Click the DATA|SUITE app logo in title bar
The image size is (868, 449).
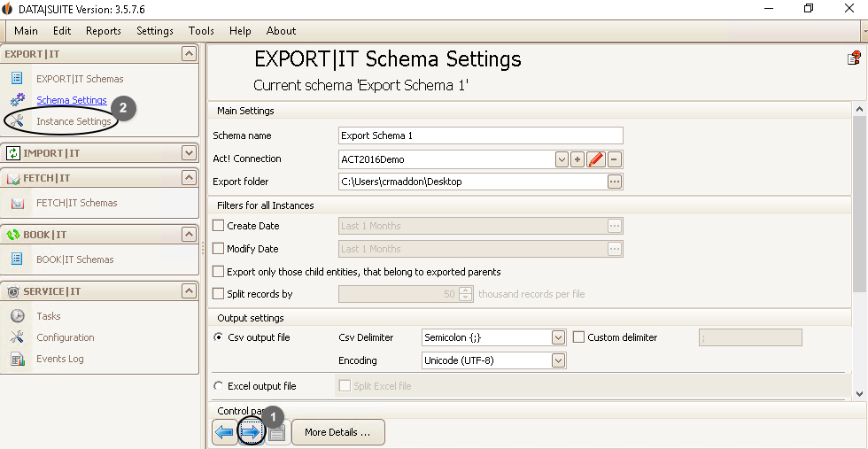[7, 10]
